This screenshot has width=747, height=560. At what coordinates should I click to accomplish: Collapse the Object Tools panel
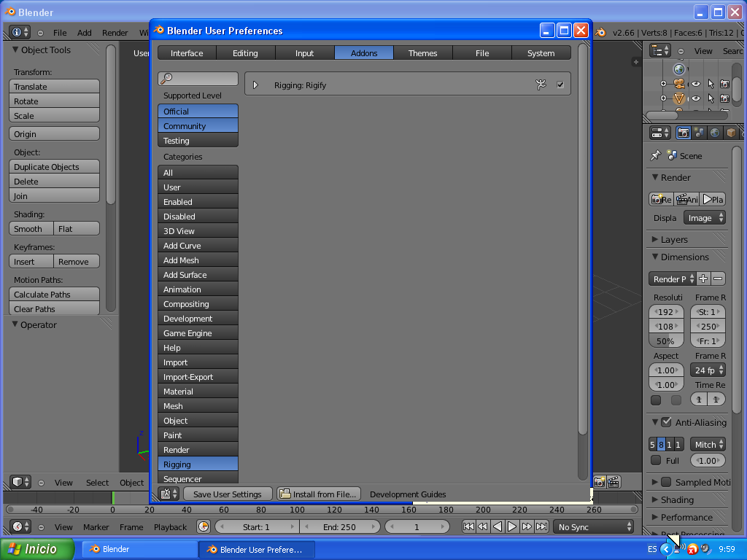point(15,50)
